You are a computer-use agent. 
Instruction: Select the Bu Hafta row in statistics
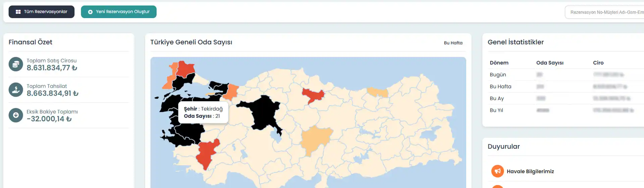(500, 86)
